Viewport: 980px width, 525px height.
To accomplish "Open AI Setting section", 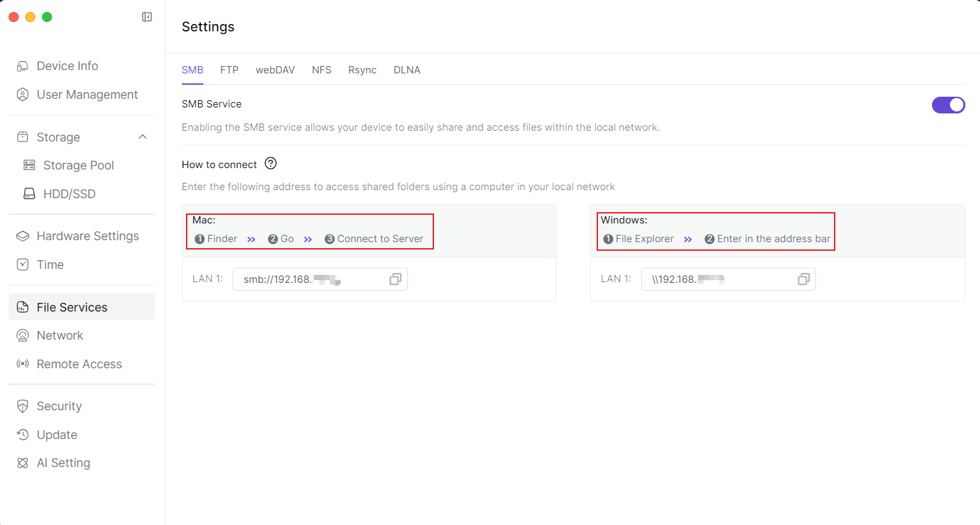I will (x=63, y=463).
